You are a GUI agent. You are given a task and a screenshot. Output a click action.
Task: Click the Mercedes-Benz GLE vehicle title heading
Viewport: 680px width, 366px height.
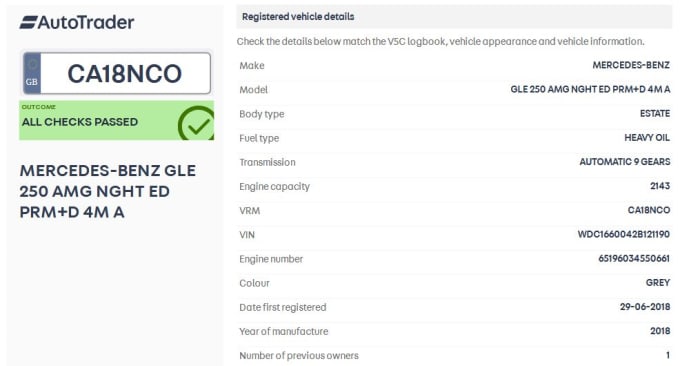(108, 191)
